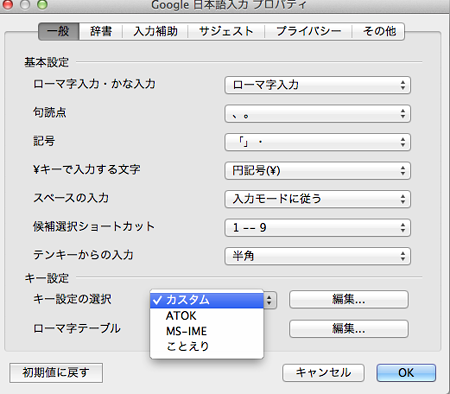The image size is (450, 394).
Task: Click 編集... button for ローマ字テーブル
Action: (x=349, y=329)
